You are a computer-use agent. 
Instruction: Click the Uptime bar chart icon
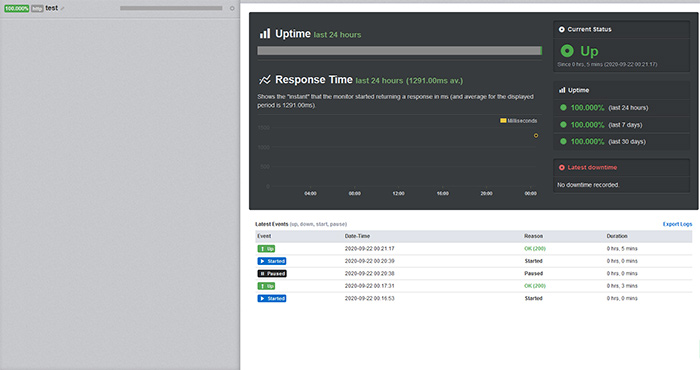coord(265,33)
